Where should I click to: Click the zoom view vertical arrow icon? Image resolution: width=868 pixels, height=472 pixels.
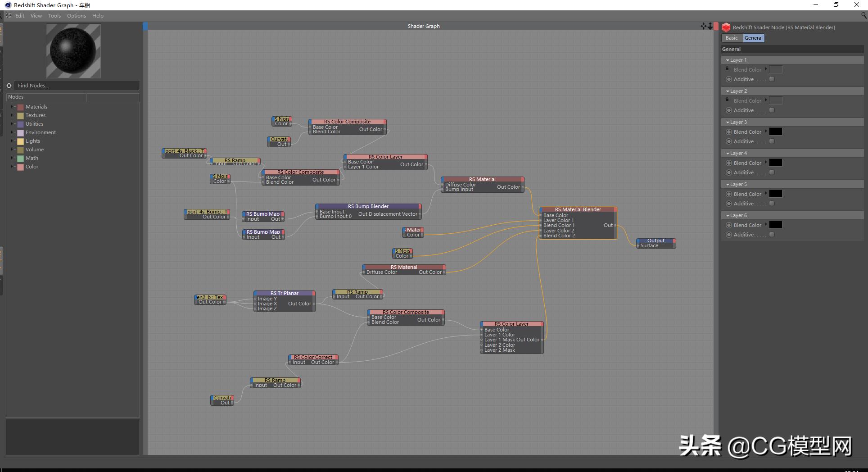(710, 26)
